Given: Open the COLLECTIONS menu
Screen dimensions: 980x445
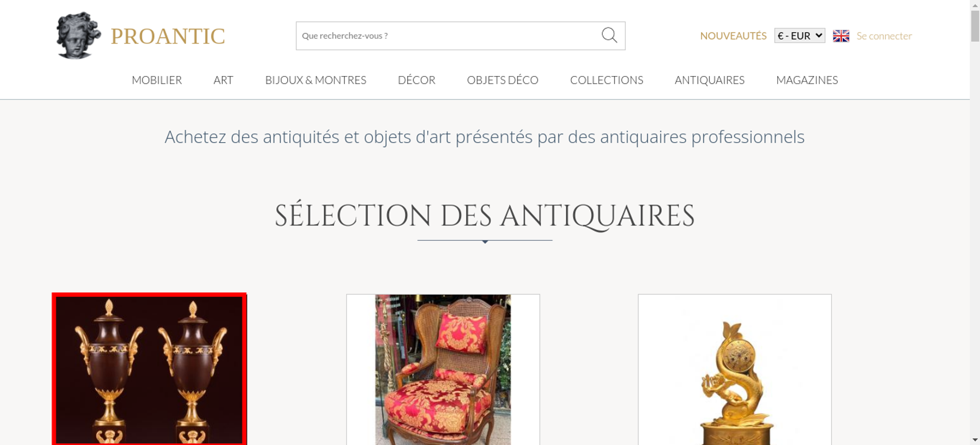Looking at the screenshot, I should 607,80.
